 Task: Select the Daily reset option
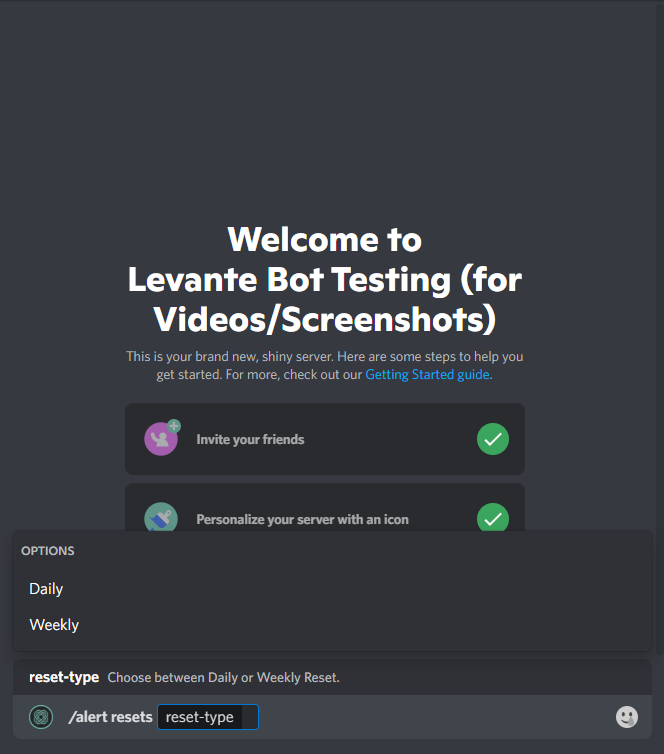pos(332,589)
